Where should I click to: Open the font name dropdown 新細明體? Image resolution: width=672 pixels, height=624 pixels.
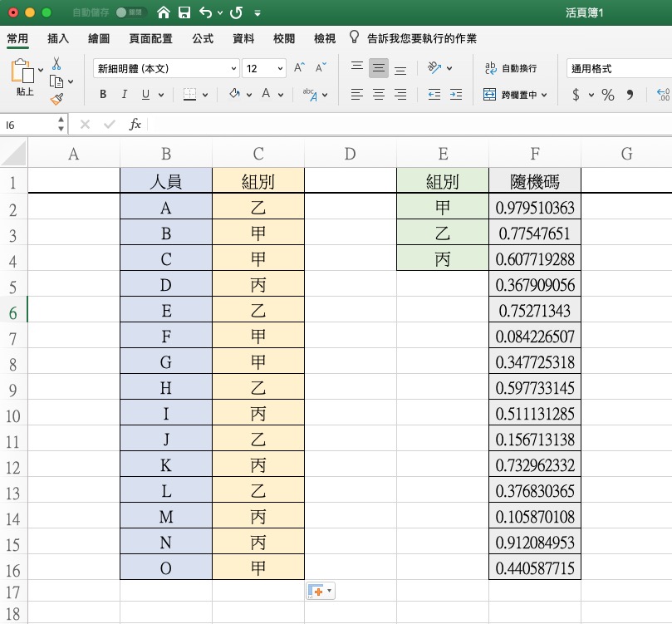166,68
